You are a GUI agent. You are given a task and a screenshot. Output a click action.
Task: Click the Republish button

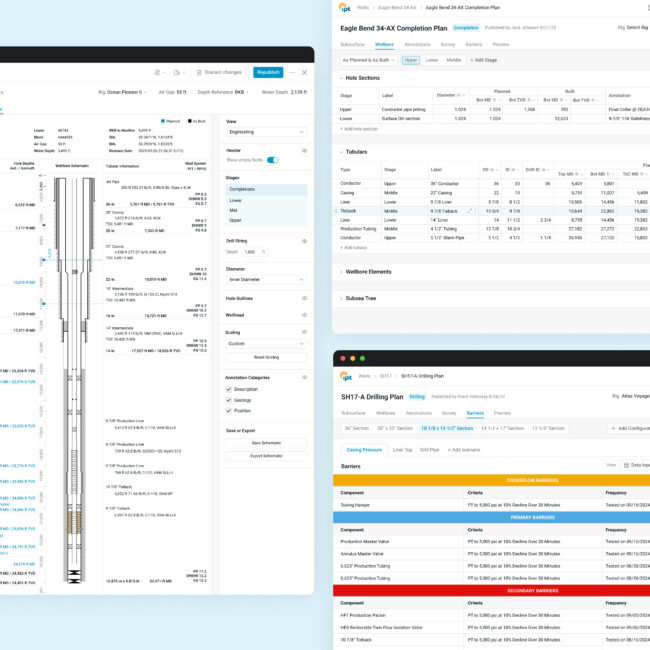[x=267, y=72]
